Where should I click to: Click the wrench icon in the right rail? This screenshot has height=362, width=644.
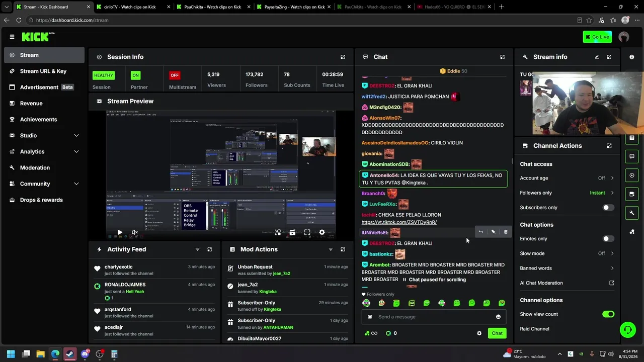tap(632, 213)
